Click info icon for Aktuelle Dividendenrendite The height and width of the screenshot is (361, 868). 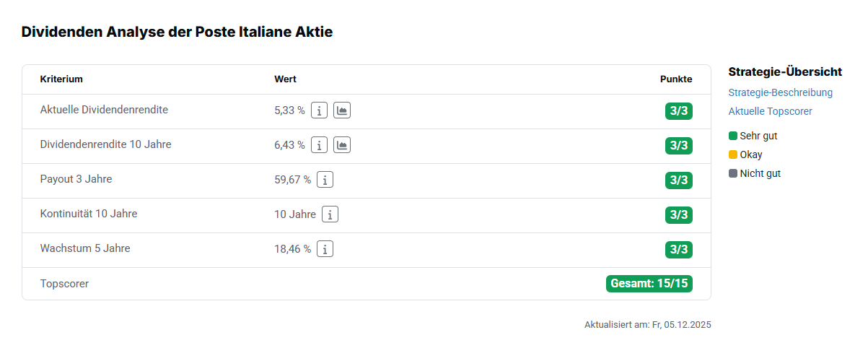click(319, 110)
